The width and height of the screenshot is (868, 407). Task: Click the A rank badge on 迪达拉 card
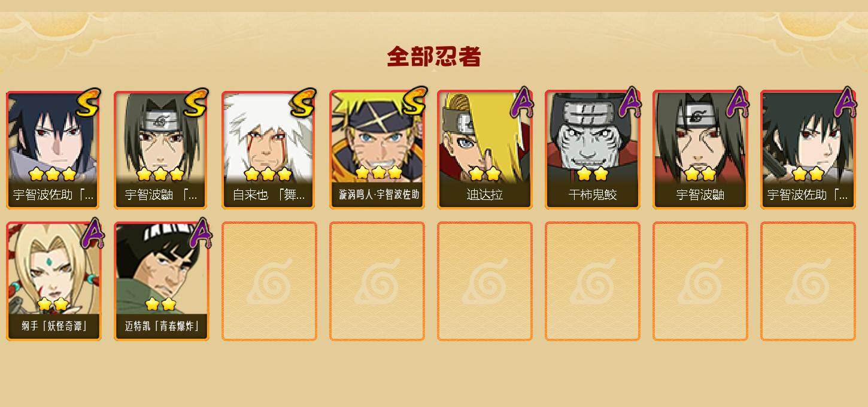coord(521,103)
